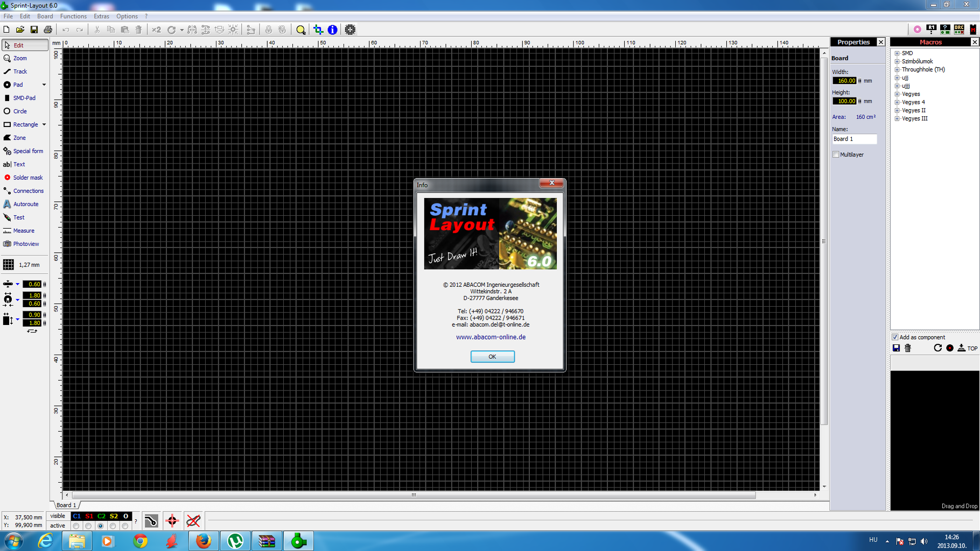This screenshot has width=980, height=551.
Task: Pick the Measure tool
Action: (x=25, y=231)
